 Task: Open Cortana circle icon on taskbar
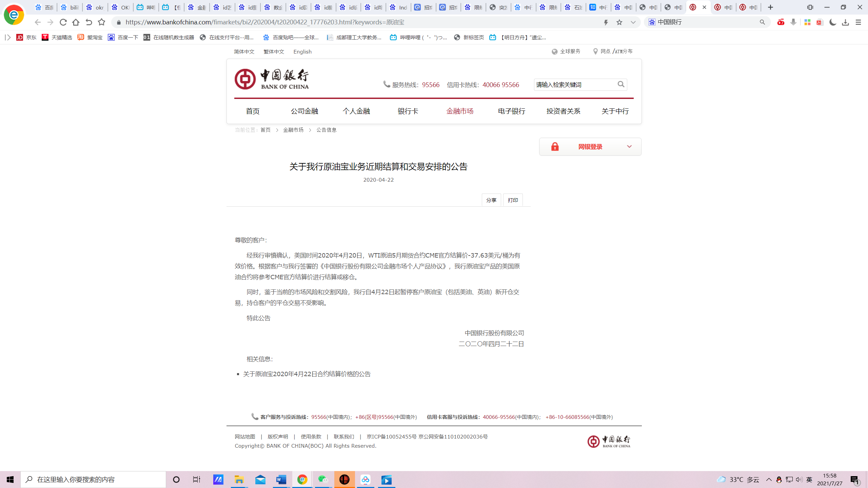[x=176, y=480]
